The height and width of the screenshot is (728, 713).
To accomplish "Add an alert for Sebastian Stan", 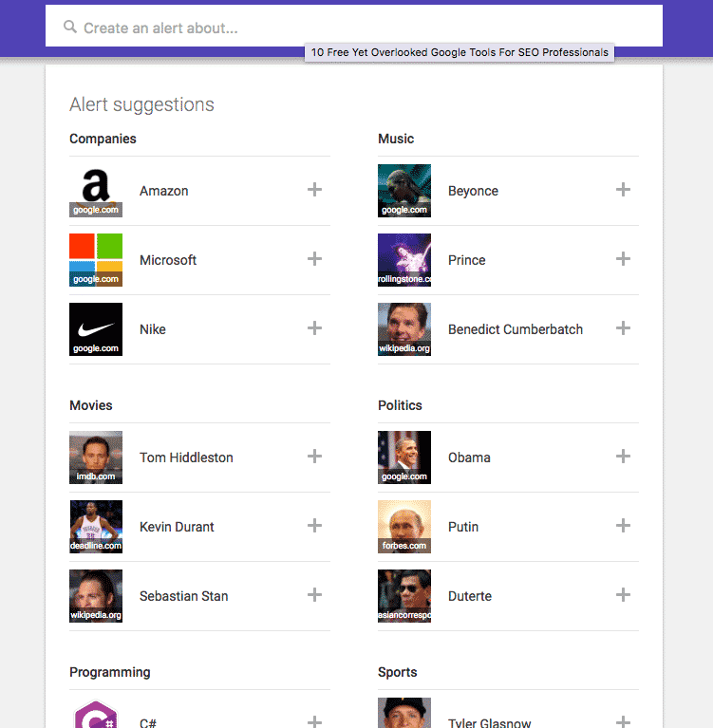I will point(314,595).
